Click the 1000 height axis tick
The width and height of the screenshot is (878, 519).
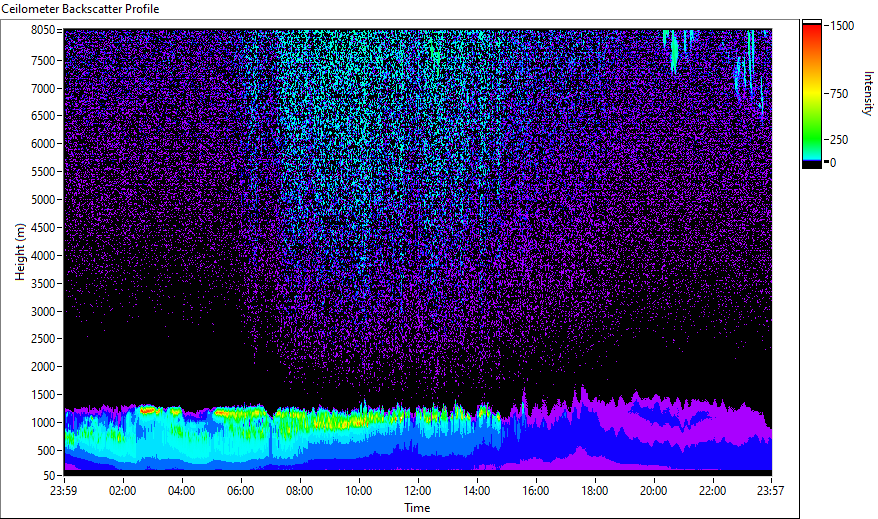43,423
